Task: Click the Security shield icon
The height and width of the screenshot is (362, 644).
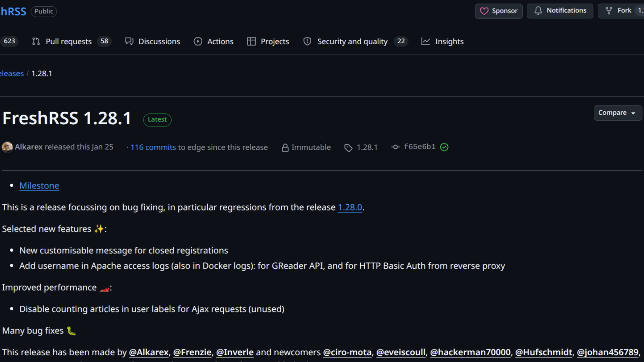Action: [x=307, y=41]
